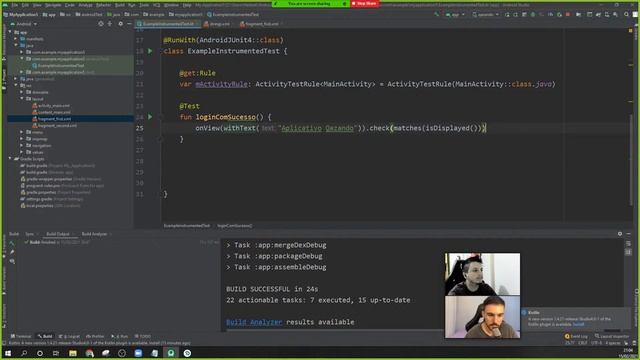Open Windows Start menu
The width and height of the screenshot is (640, 360).
[x=8, y=353]
